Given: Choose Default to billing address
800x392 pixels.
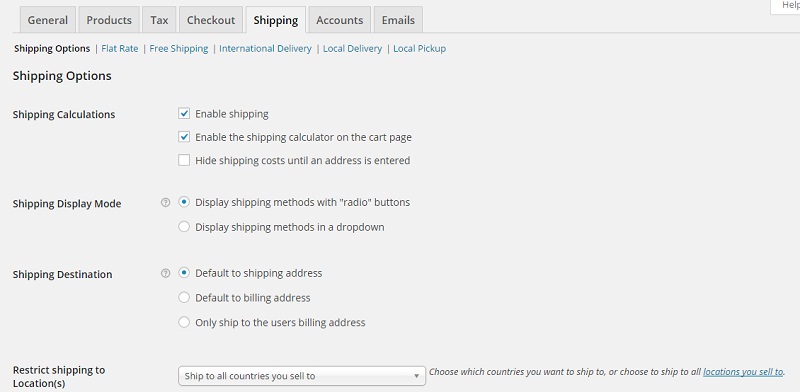Looking at the screenshot, I should click(184, 298).
